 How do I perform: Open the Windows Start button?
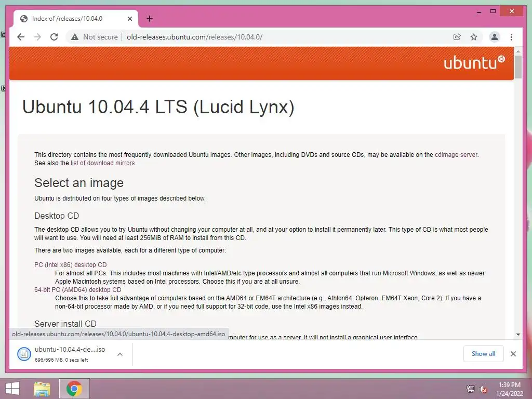(x=12, y=389)
